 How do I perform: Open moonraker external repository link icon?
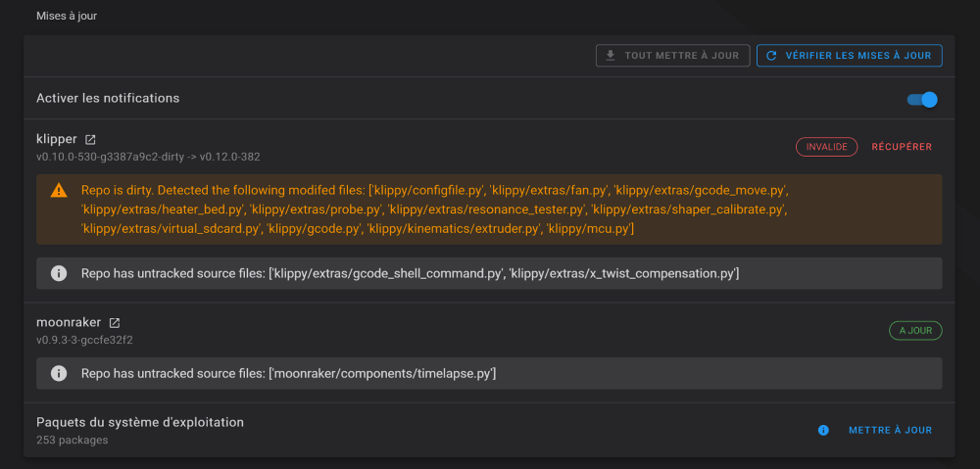(115, 323)
